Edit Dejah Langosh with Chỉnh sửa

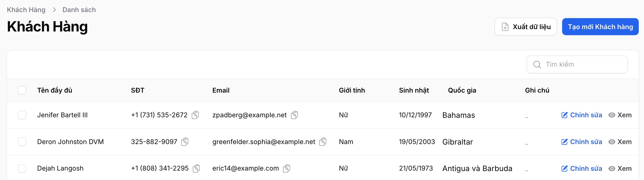point(582,168)
